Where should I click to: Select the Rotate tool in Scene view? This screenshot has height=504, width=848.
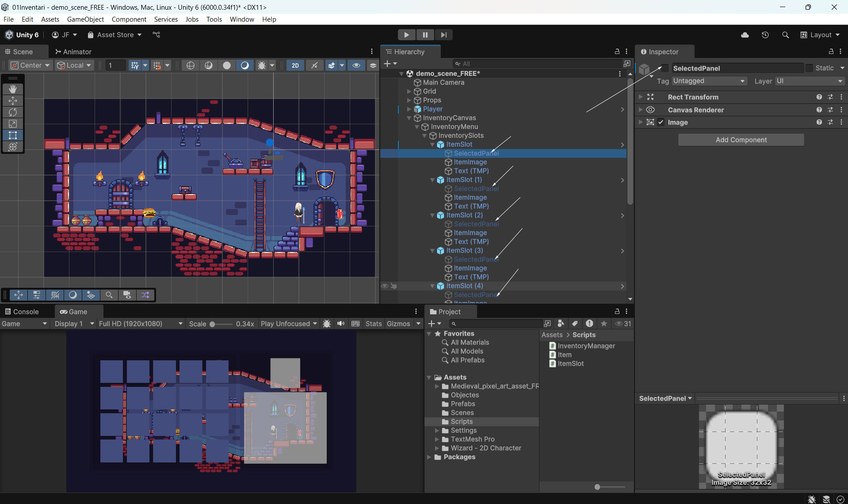tap(13, 112)
